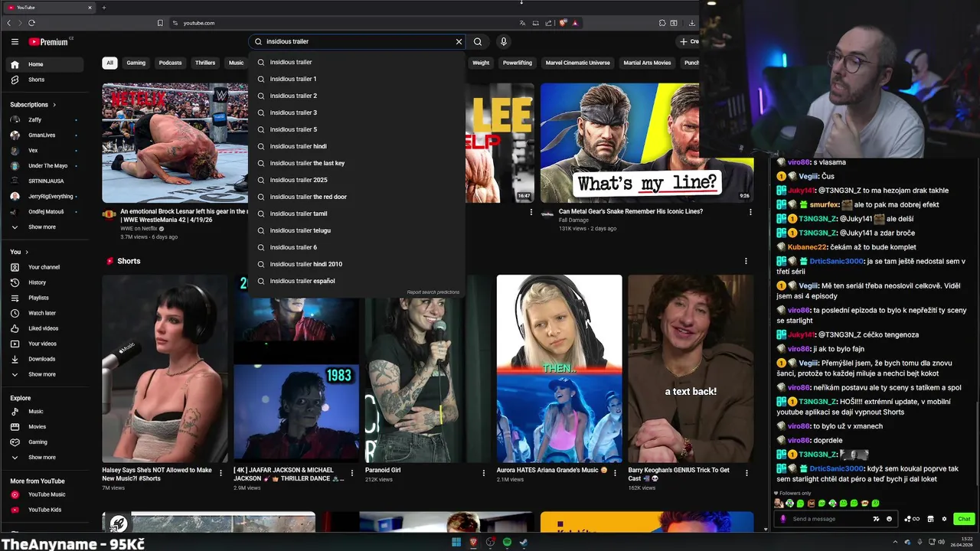Open the channel points shop icon in chat
This screenshot has width=980, height=551.
pyautogui.click(x=930, y=519)
